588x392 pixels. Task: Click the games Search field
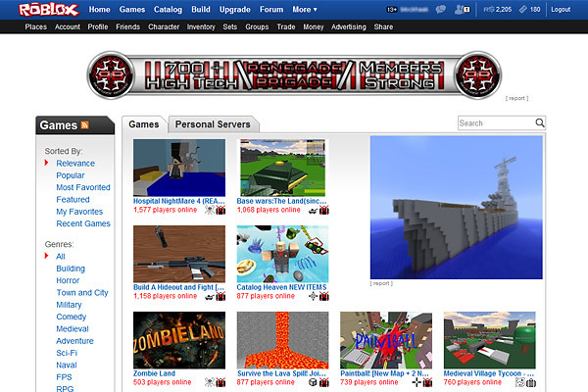[x=496, y=123]
